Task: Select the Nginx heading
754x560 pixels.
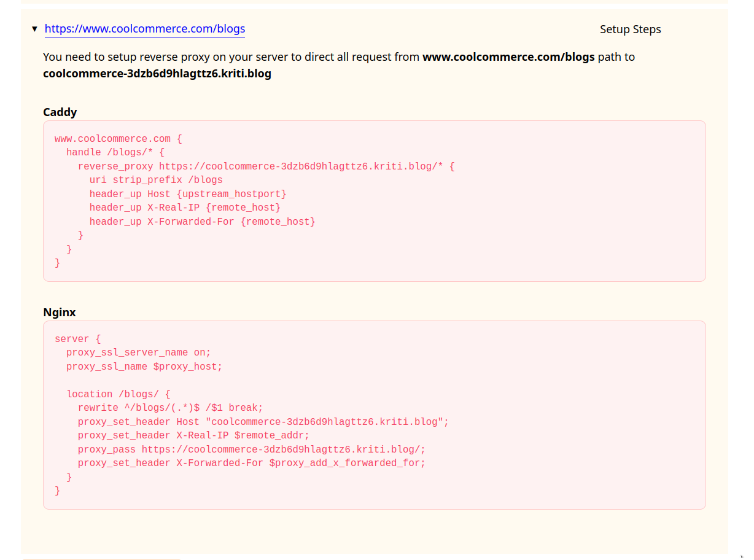Action: click(x=59, y=312)
